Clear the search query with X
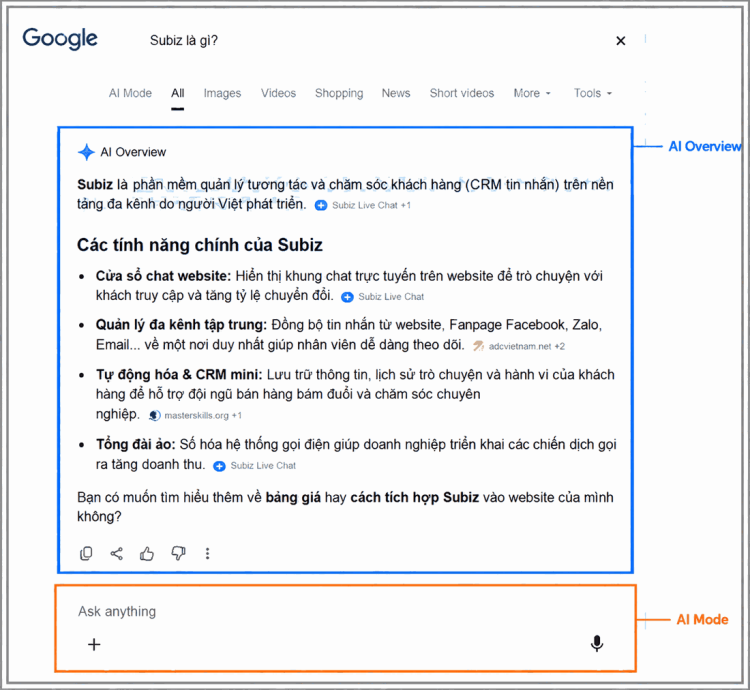Screen dimensions: 750x690 click(x=620, y=41)
